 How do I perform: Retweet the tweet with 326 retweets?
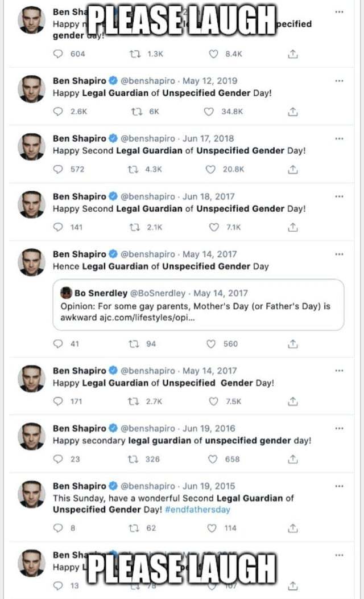135,459
